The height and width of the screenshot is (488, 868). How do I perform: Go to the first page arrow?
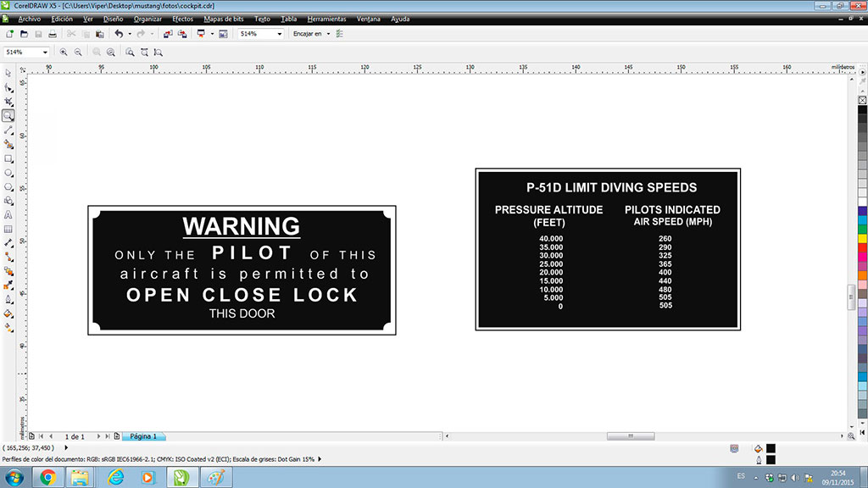[41, 436]
